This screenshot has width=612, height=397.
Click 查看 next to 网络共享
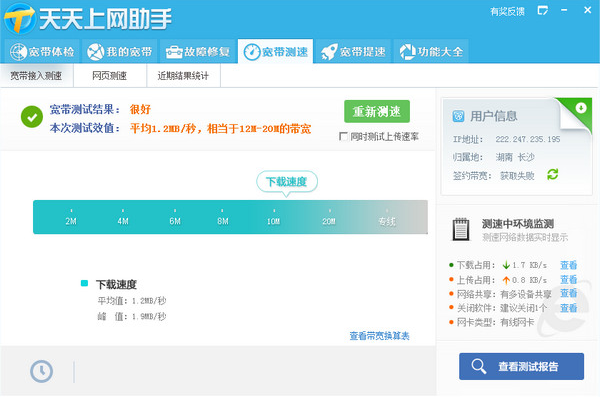pyautogui.click(x=568, y=293)
